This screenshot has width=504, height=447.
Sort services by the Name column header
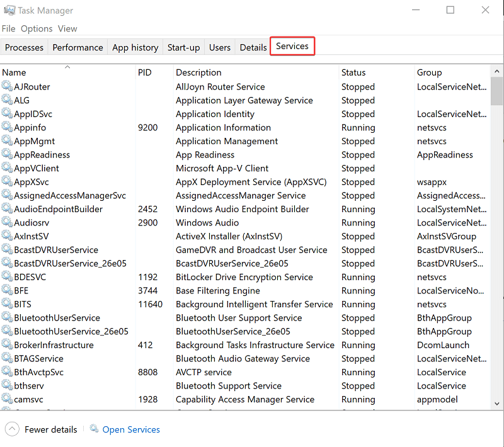(x=67, y=72)
